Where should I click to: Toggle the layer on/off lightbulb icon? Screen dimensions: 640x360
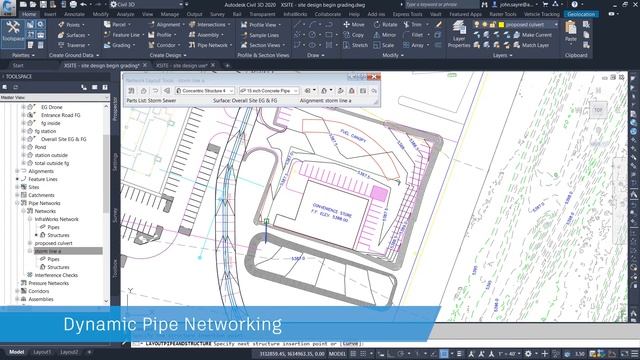click(476, 24)
